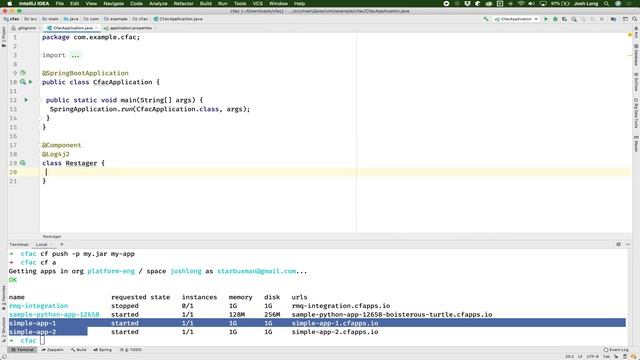Click the example breadcrumb folder
Image resolution: width=640 pixels, height=360 pixels.
point(116,19)
